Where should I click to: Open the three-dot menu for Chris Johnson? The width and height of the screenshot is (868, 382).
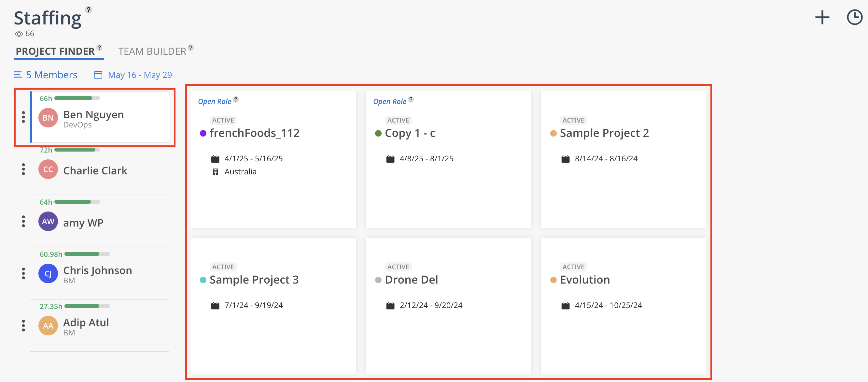click(23, 274)
